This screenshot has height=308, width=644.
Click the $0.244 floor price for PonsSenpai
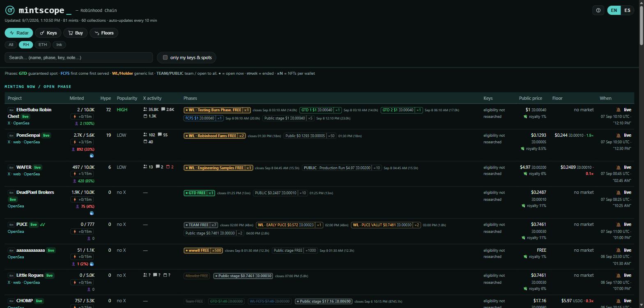[561, 135]
